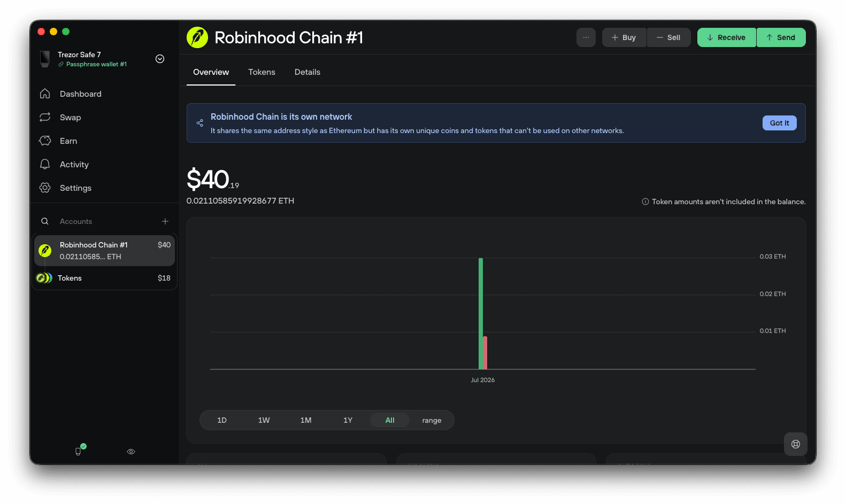Select the Robinhood Chain #1 account row

click(104, 251)
